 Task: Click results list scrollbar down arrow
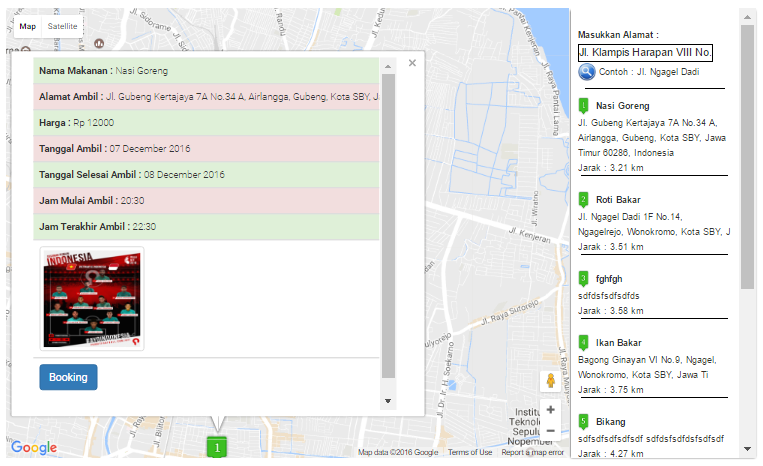click(747, 448)
